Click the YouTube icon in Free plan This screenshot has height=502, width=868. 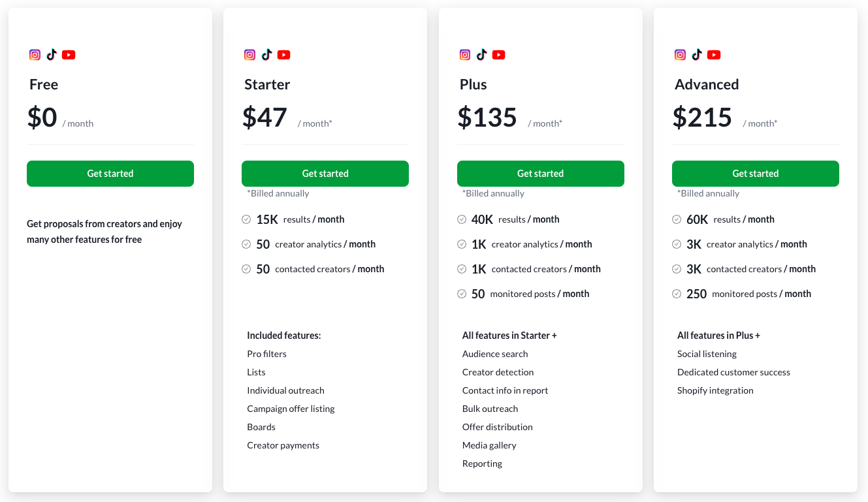pos(69,55)
